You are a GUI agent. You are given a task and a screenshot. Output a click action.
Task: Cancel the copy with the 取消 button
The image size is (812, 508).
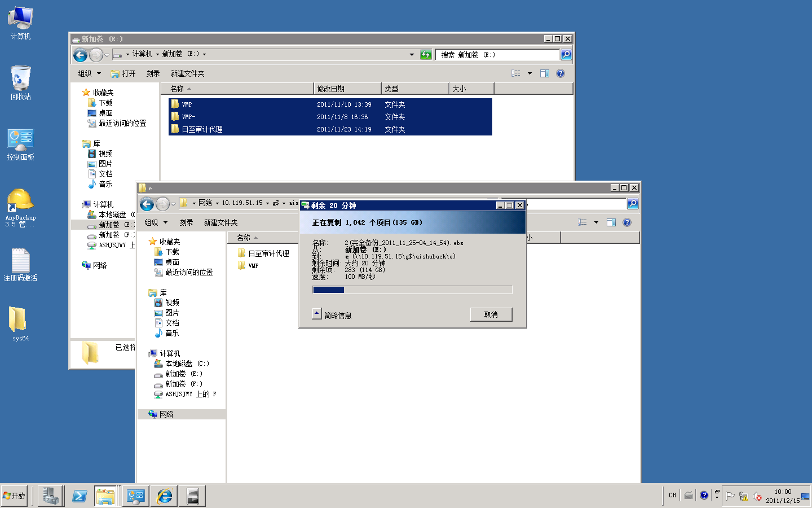(491, 314)
